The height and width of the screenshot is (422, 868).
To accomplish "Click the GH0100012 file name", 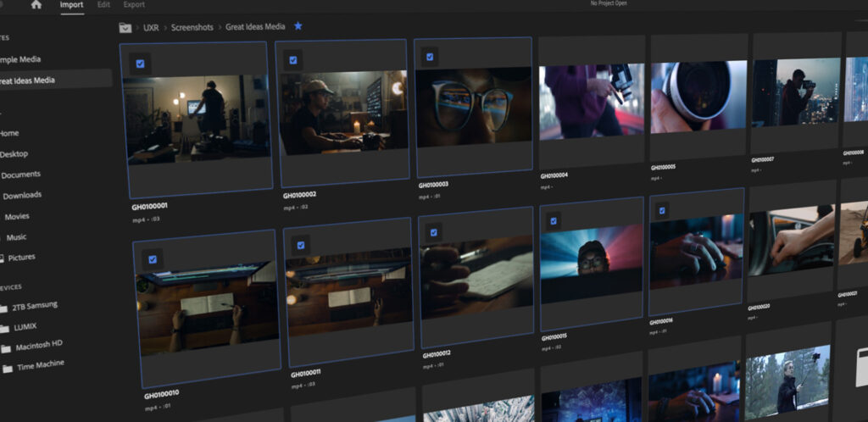I will (437, 354).
